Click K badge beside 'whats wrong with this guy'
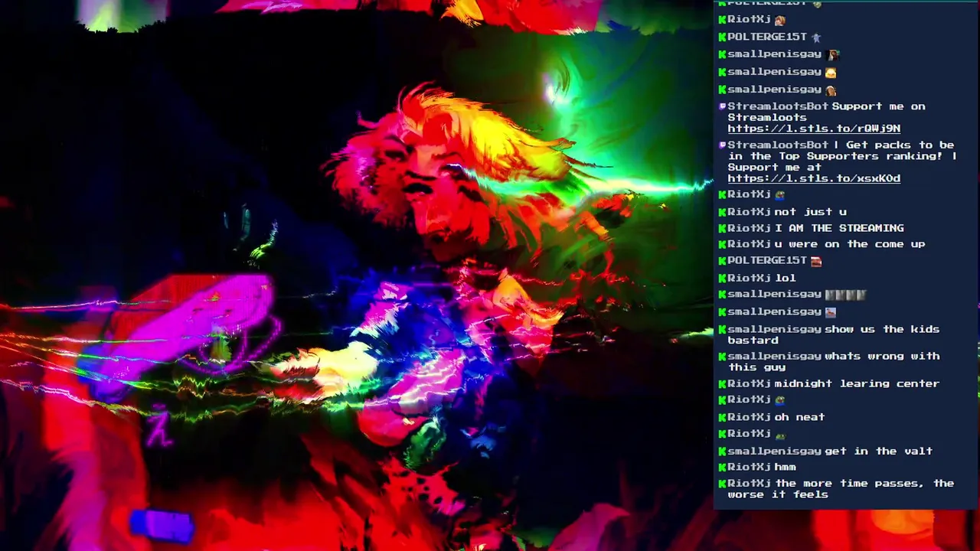This screenshot has height=551, width=980. [722, 356]
